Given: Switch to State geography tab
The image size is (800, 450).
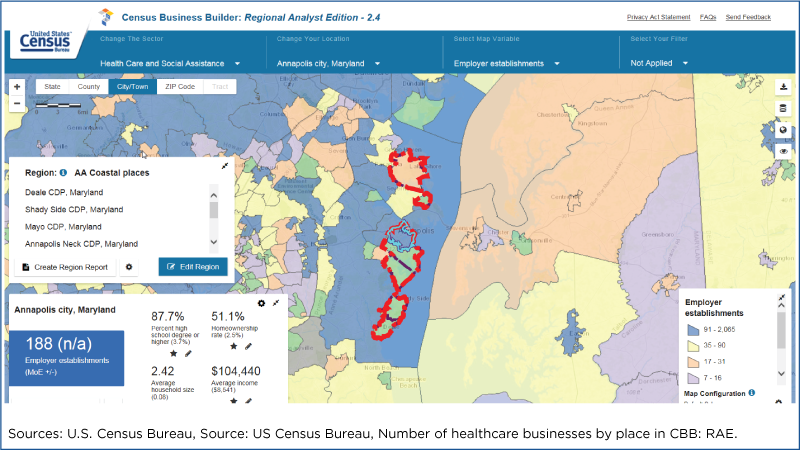Looking at the screenshot, I should [x=52, y=87].
